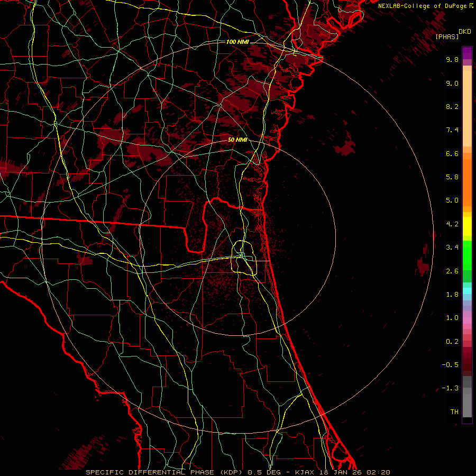
Task: Click the TH threshold label on the scale
Action: coord(454,411)
